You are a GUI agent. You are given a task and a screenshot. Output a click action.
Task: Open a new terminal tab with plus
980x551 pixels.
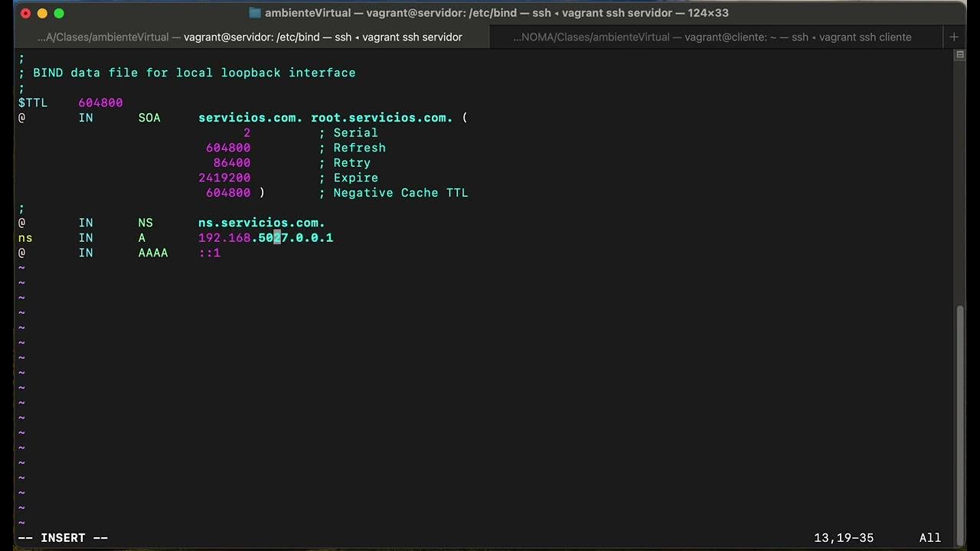pos(954,37)
